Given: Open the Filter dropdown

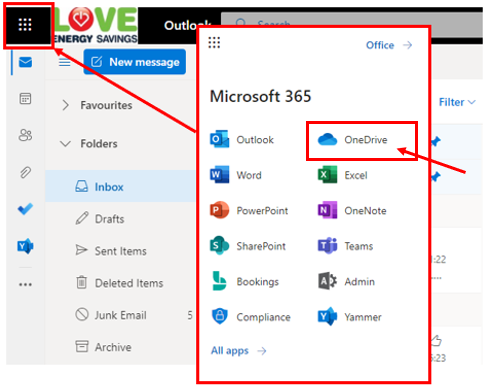Looking at the screenshot, I should [457, 102].
